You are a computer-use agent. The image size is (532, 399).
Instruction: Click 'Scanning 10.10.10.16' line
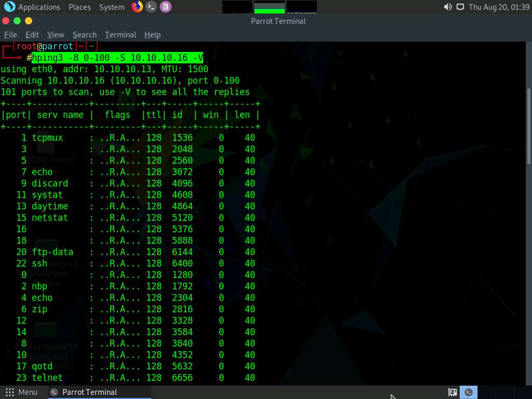(x=120, y=81)
